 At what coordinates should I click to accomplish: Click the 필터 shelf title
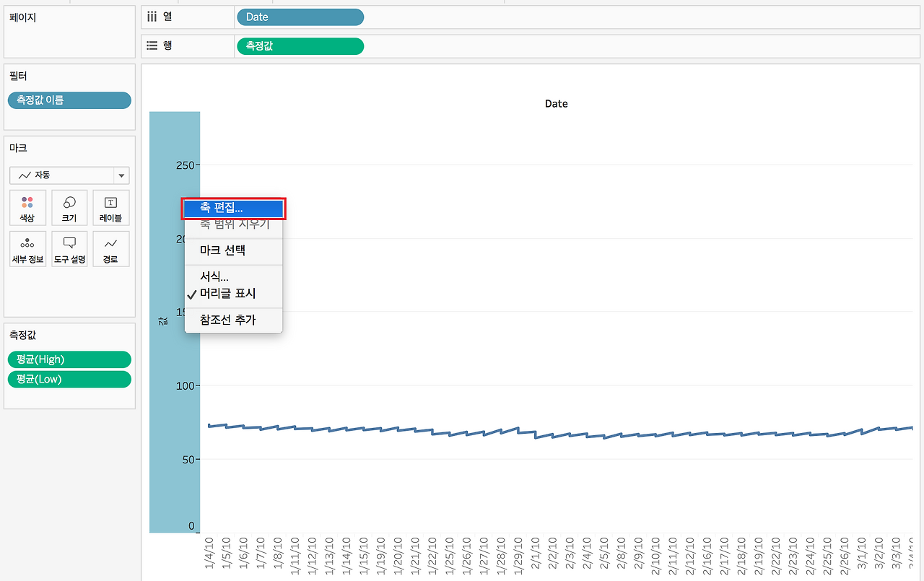tap(18, 76)
